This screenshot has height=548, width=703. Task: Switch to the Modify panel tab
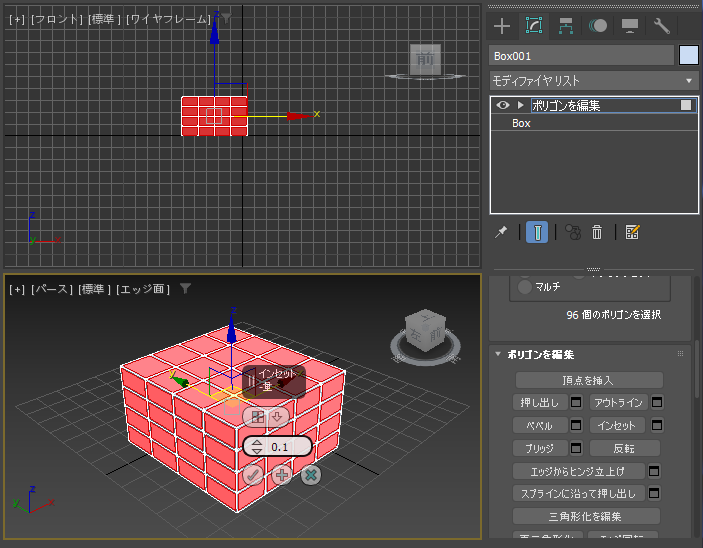pyautogui.click(x=534, y=26)
